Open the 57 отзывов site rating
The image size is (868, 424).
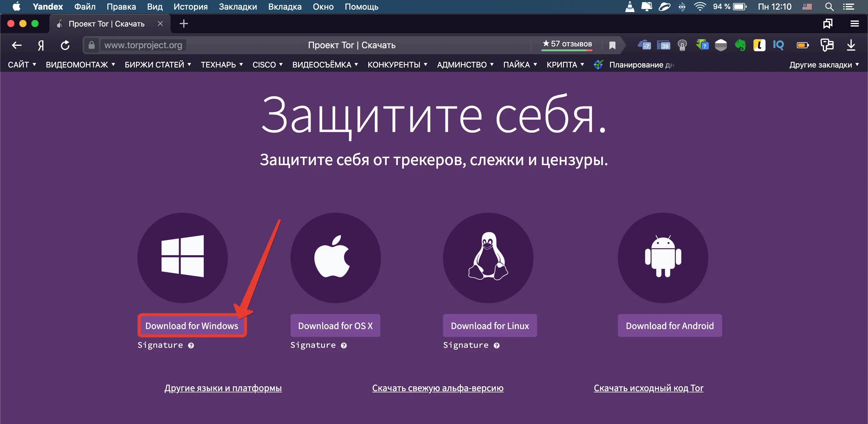567,44
